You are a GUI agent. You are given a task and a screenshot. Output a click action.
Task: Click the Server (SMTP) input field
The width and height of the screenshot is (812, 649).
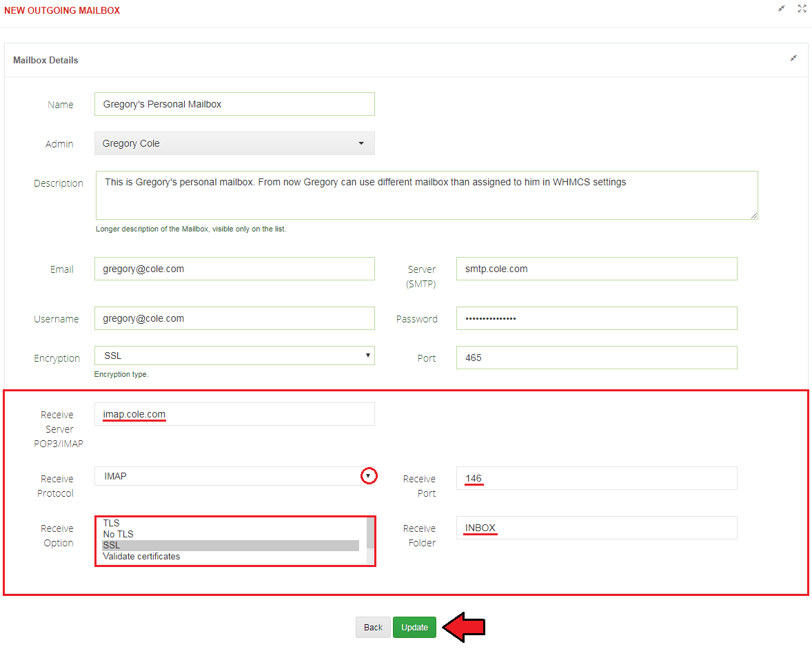[596, 269]
